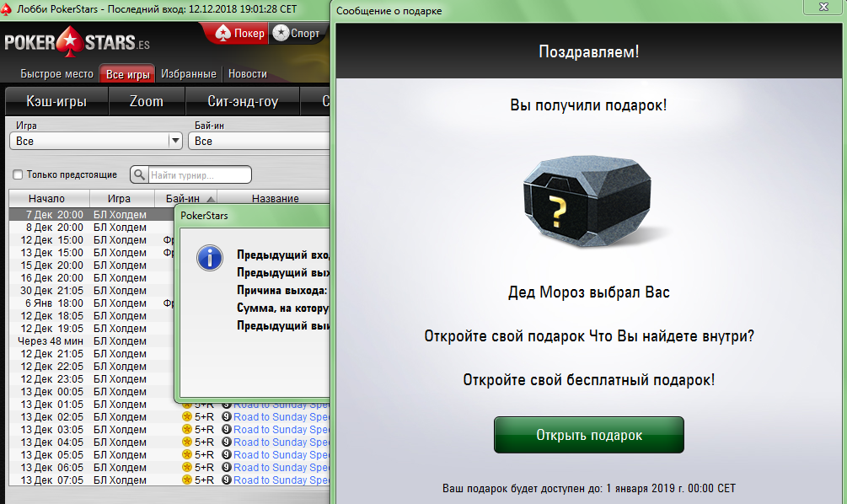The width and height of the screenshot is (847, 504).
Task: Open Road to Sunday link at 13 Дек 02:05
Action: coord(281,416)
